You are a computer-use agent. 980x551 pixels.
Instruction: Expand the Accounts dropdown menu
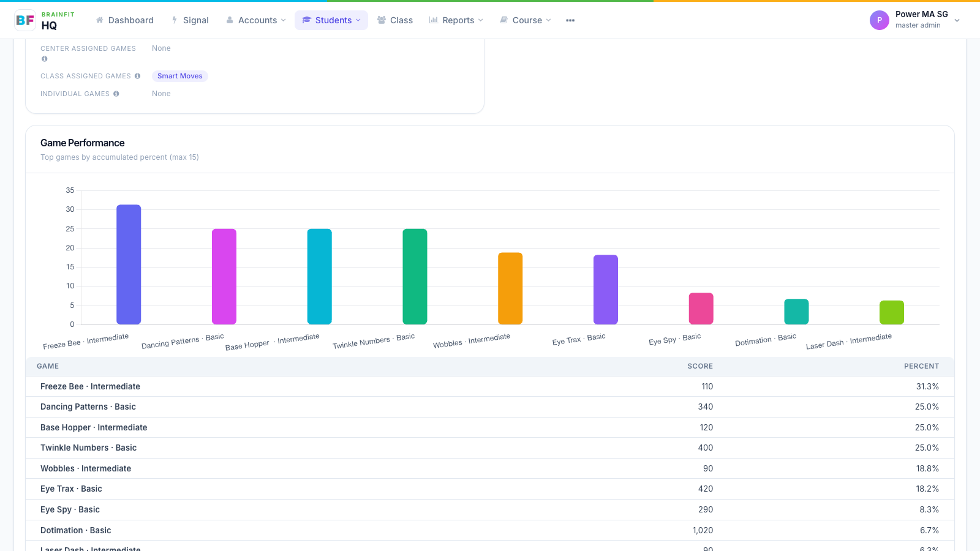[x=256, y=20]
